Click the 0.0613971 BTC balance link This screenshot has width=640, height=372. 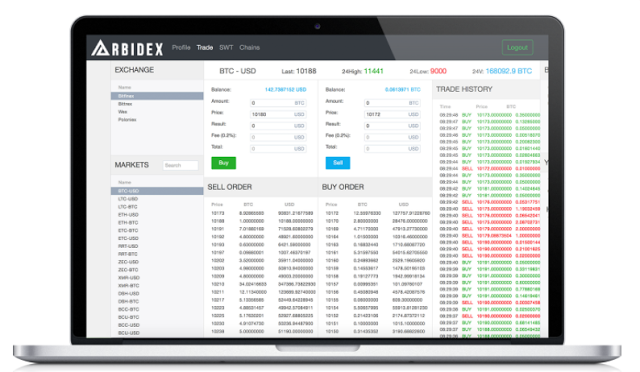click(x=402, y=89)
